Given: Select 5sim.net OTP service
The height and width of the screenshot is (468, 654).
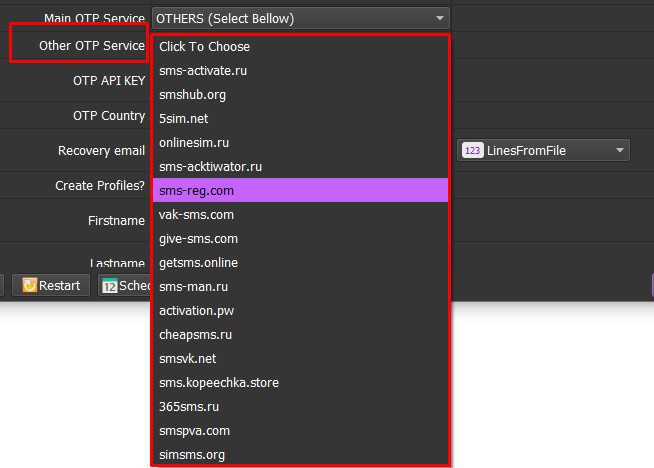Looking at the screenshot, I should (301, 118).
